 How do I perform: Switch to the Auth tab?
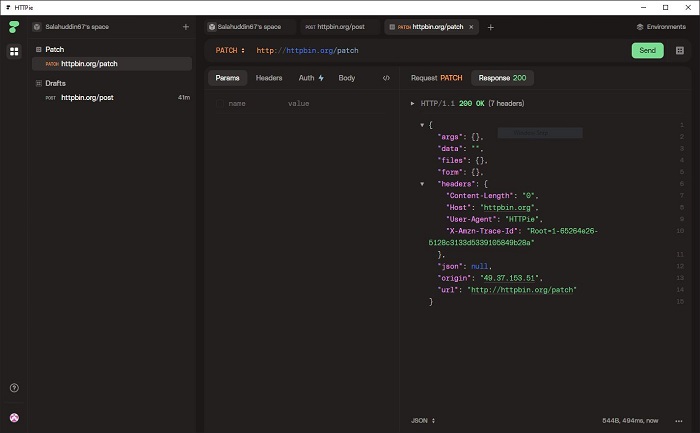tap(311, 78)
